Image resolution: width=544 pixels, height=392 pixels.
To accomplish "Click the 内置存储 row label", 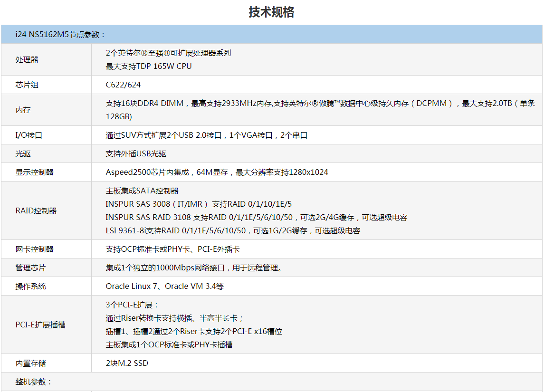I will [30, 363].
